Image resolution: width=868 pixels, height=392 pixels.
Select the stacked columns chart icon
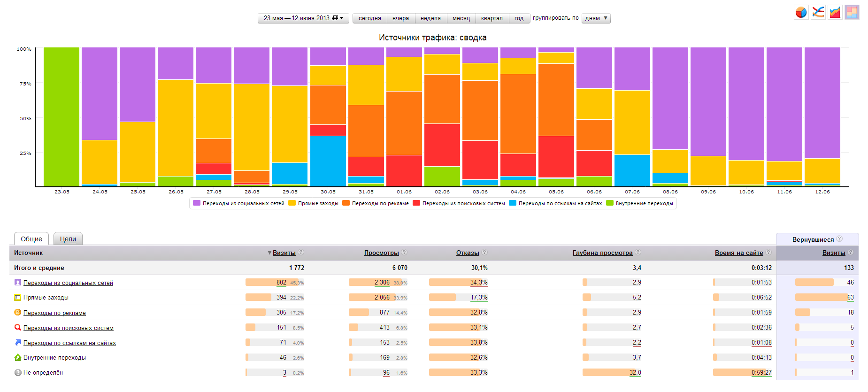click(x=852, y=12)
